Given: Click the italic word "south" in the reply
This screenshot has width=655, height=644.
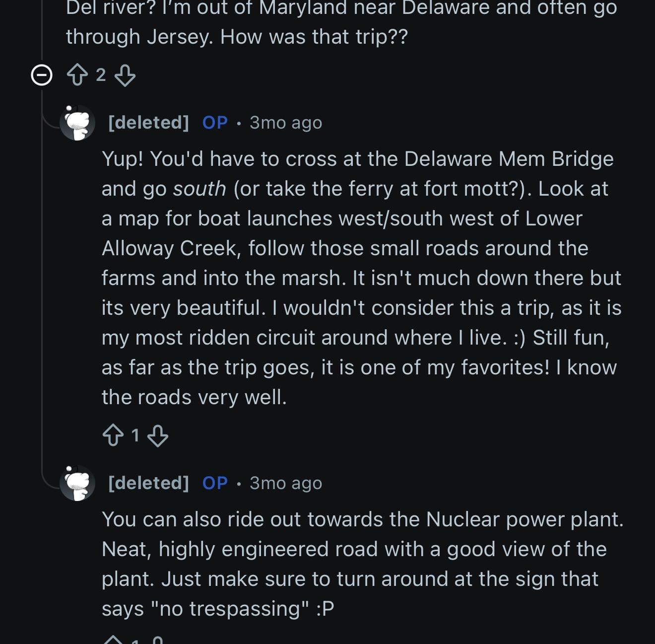Looking at the screenshot, I should coord(199,189).
